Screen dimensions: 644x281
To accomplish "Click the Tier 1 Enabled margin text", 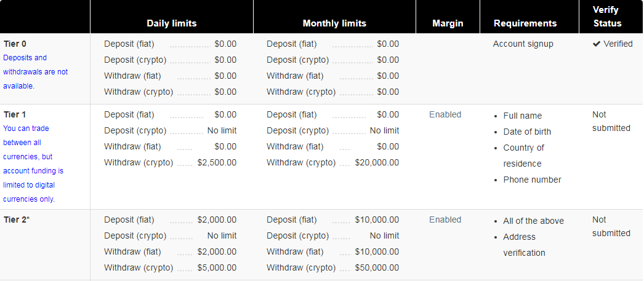I will [445, 114].
